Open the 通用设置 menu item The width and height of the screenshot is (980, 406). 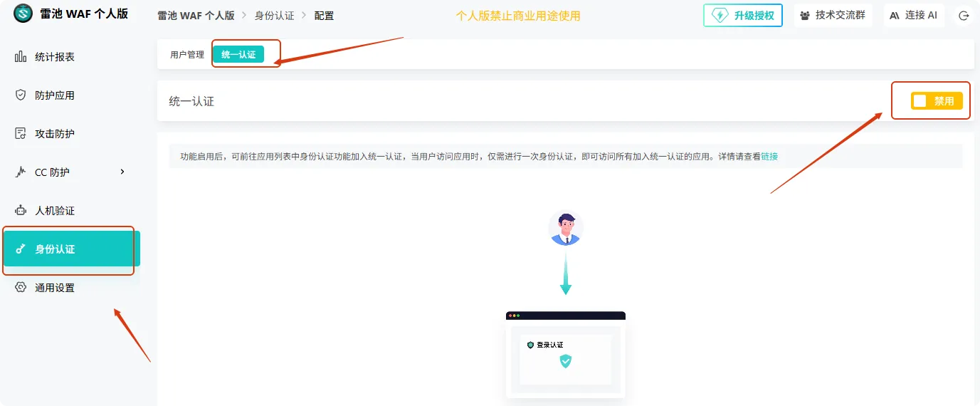71,287
